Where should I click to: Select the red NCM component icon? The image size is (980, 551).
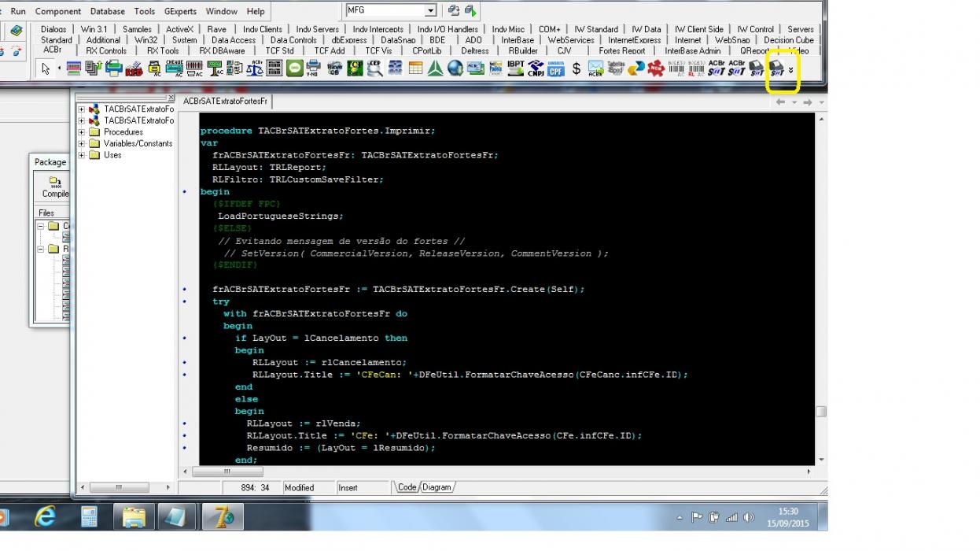[x=656, y=68]
